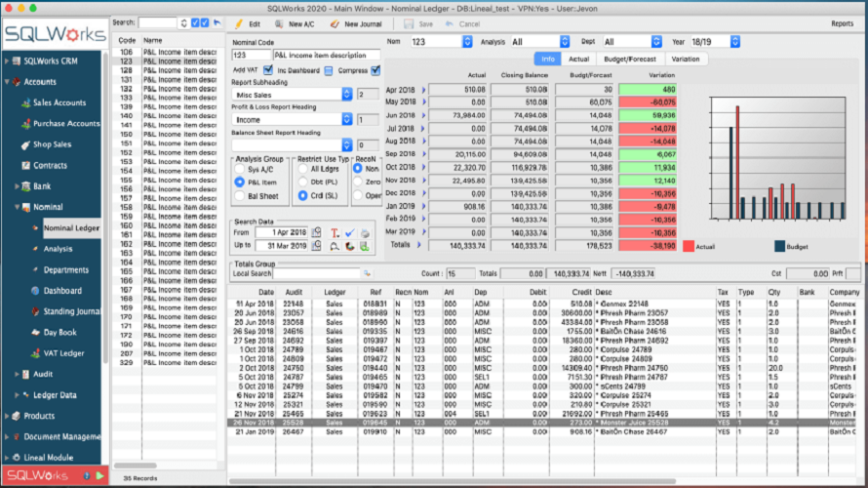Switch to the Actual tab

pos(578,59)
